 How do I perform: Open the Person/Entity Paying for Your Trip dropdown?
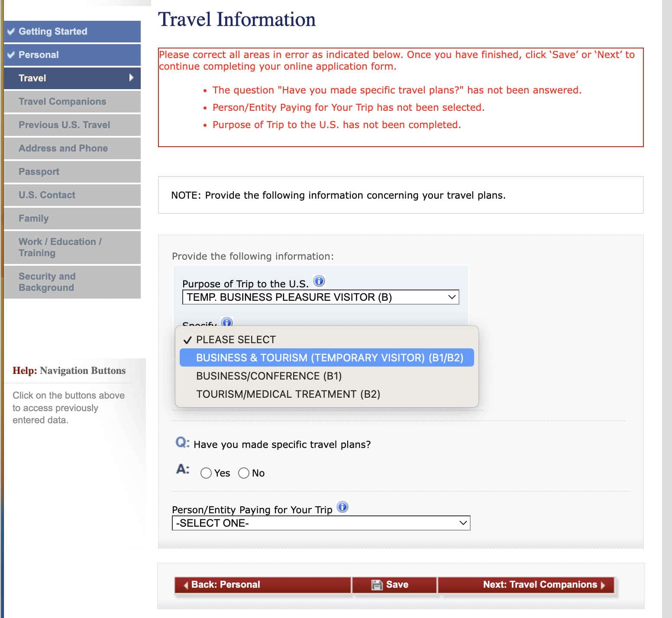321,523
